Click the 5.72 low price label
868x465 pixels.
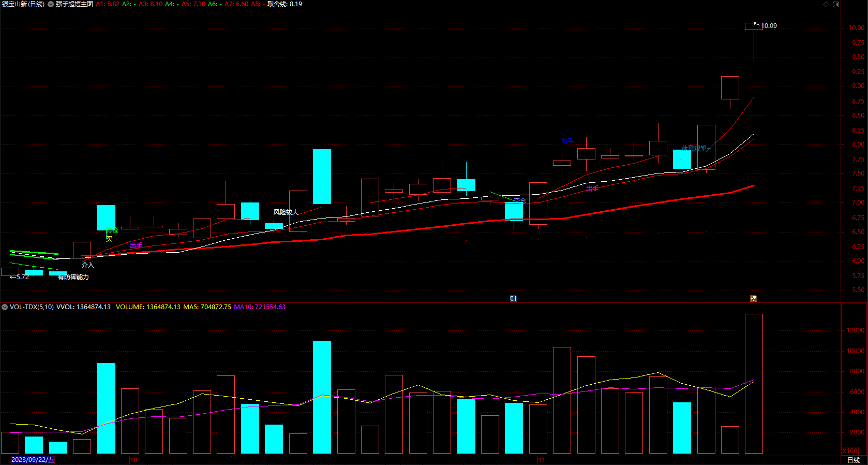point(23,277)
